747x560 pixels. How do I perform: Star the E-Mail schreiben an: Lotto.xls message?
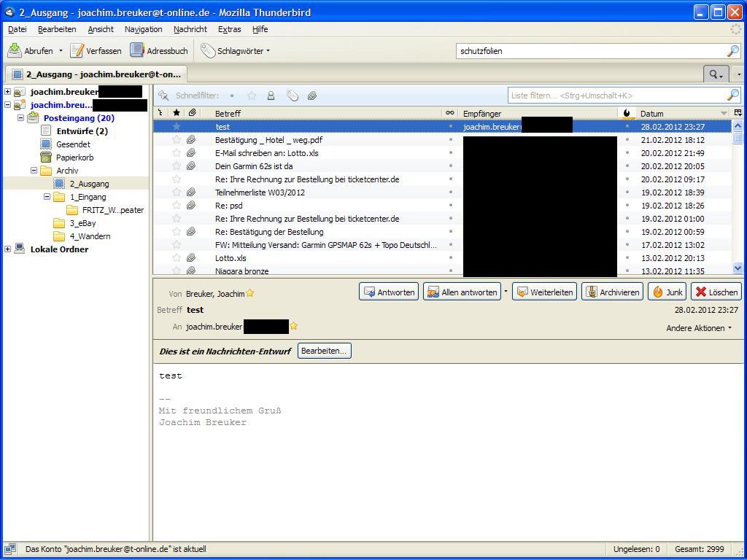[177, 153]
